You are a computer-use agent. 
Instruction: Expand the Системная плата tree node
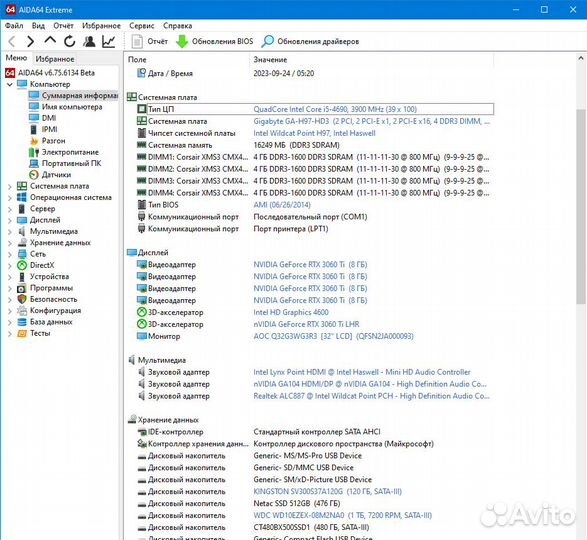(x=10, y=186)
